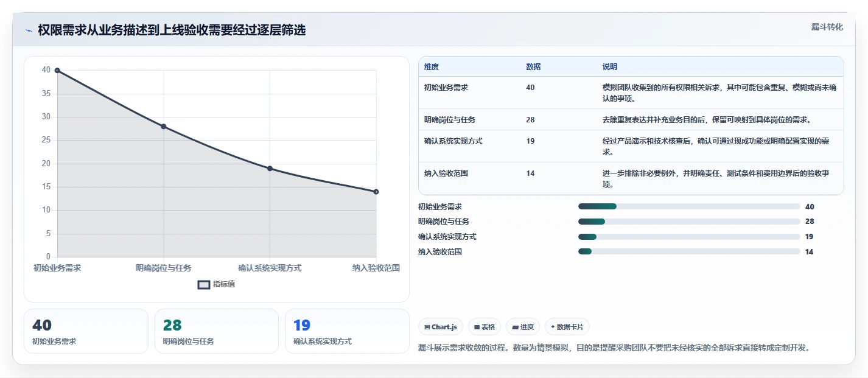Click table data value 28

point(530,120)
